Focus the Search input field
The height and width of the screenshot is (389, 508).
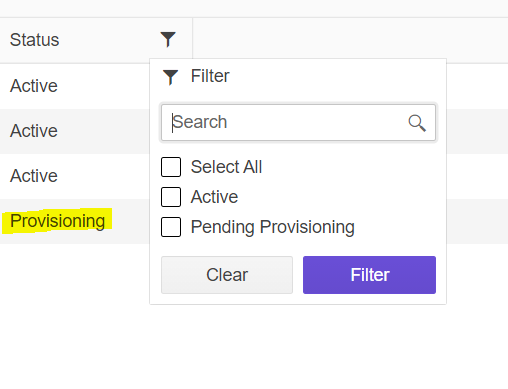pos(298,123)
